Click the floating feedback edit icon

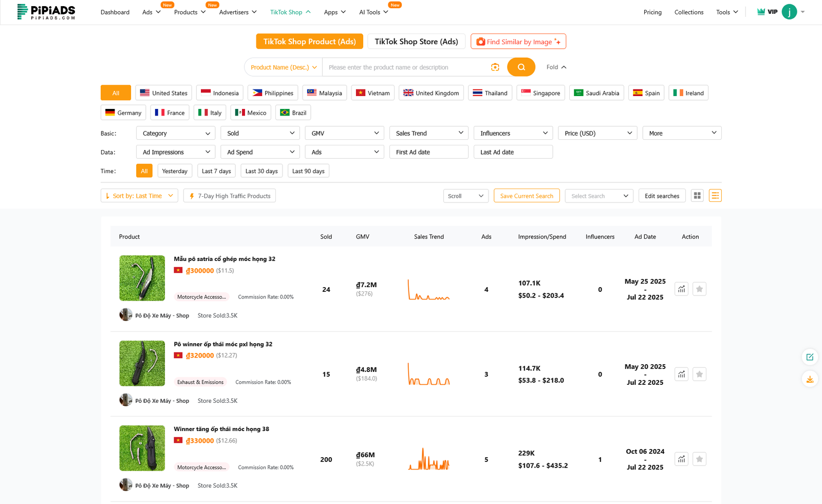810,357
